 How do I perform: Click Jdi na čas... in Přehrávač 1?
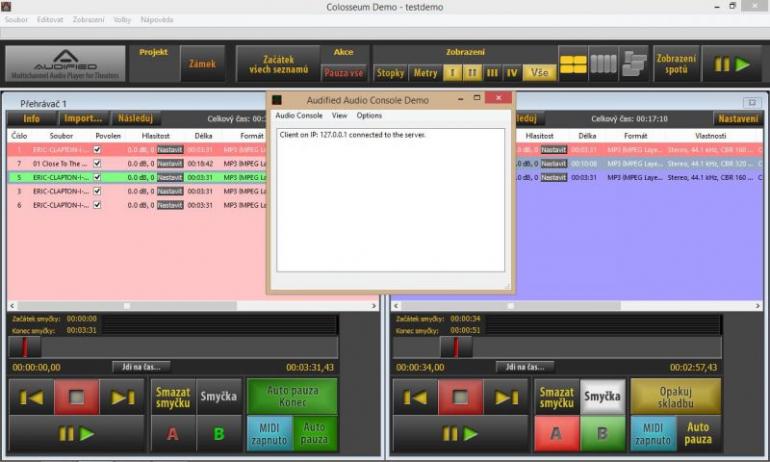pyautogui.click(x=141, y=367)
